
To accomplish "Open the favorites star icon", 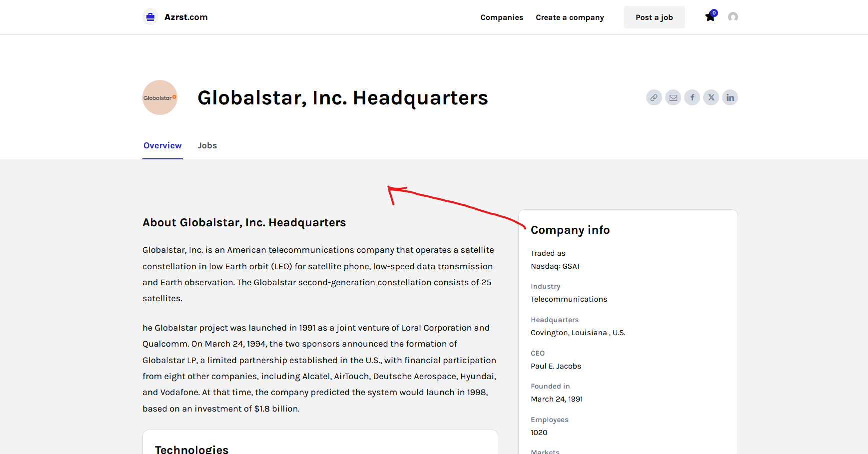I will 710,17.
